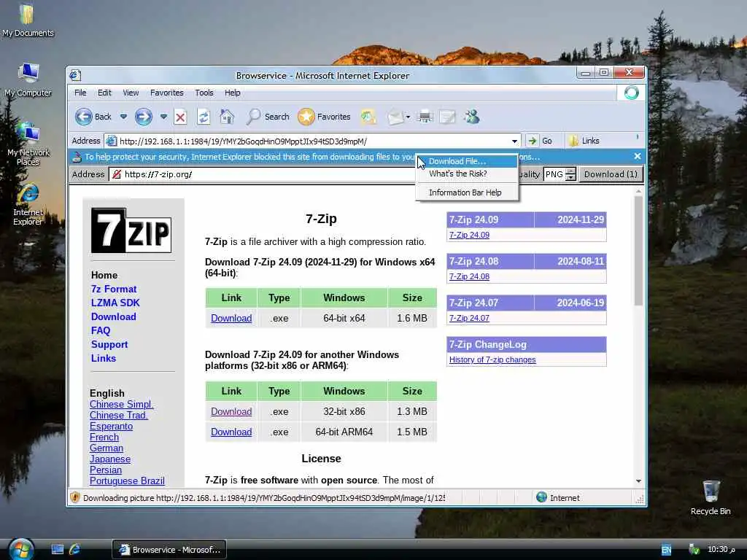Image resolution: width=747 pixels, height=560 pixels.
Task: Expand the Back history dropdown arrow
Action: pyautogui.click(x=123, y=117)
